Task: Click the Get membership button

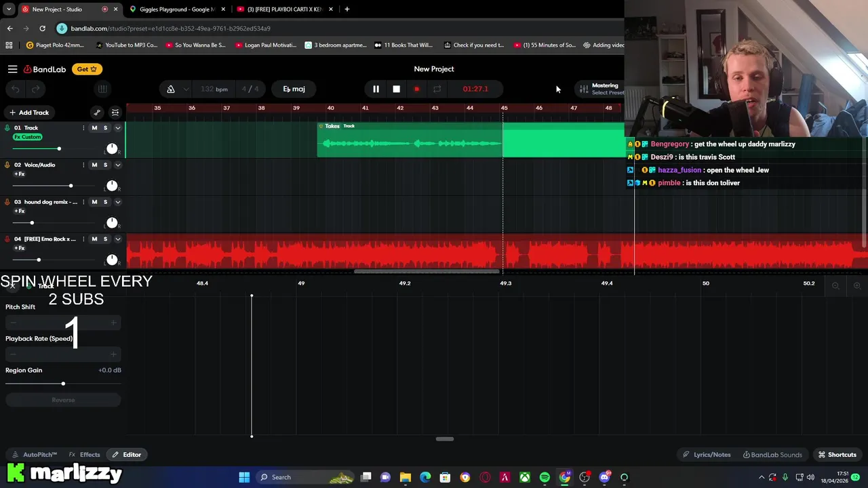Action: pyautogui.click(x=87, y=69)
